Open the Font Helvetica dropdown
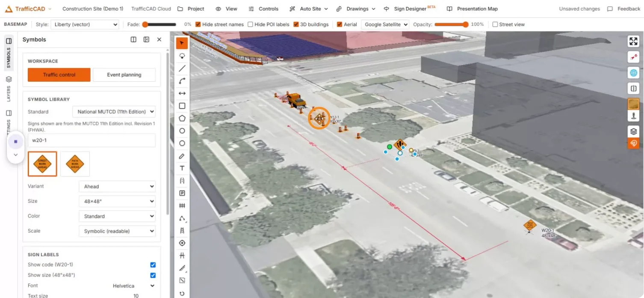 click(133, 286)
